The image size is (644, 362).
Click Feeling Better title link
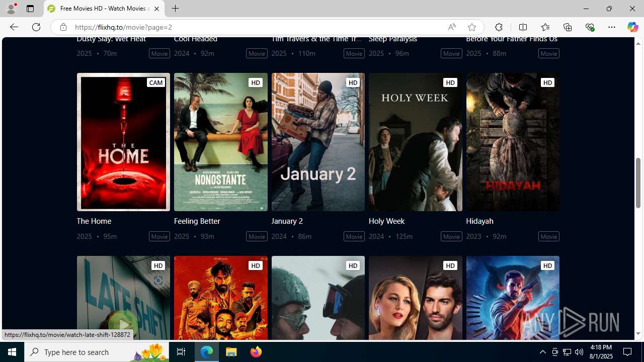point(197,221)
